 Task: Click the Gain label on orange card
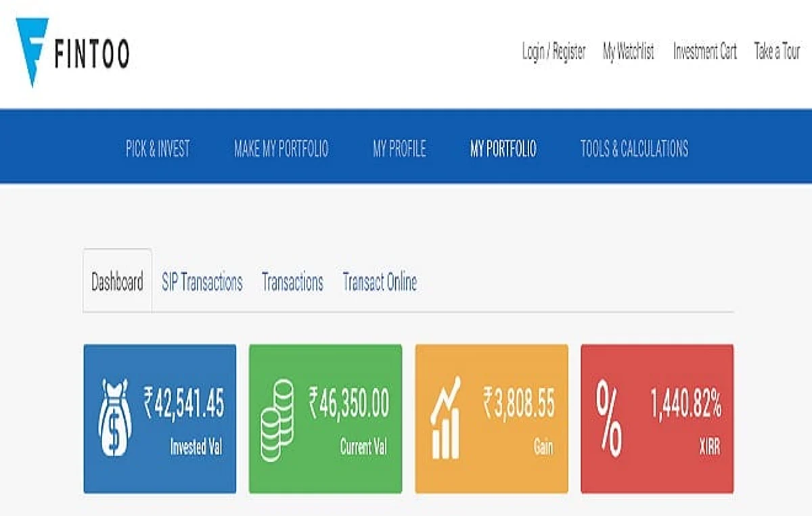click(x=543, y=447)
